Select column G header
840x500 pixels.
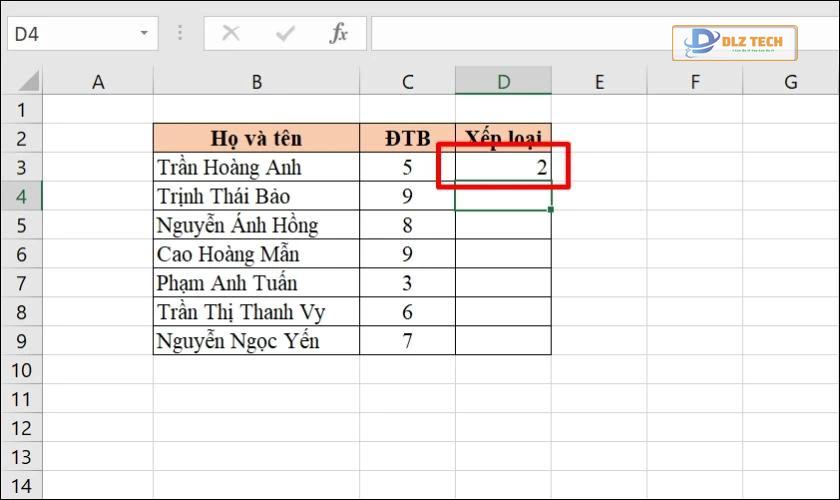pyautogui.click(x=791, y=81)
